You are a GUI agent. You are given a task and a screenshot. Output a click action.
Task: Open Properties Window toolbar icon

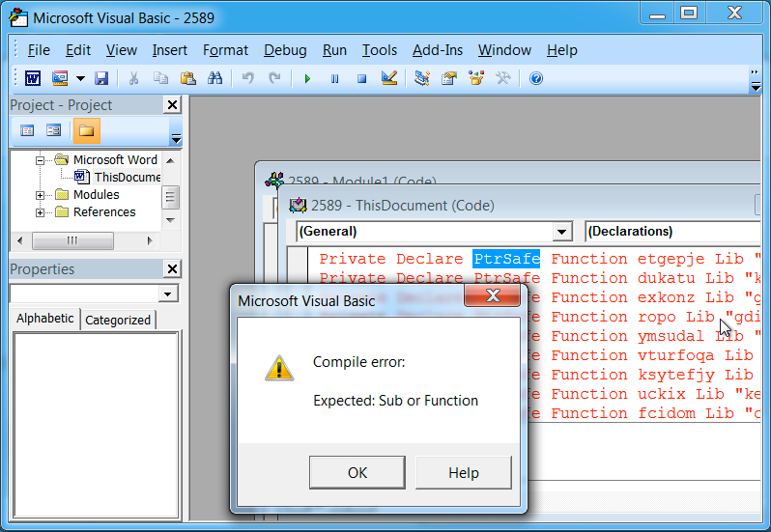point(449,78)
